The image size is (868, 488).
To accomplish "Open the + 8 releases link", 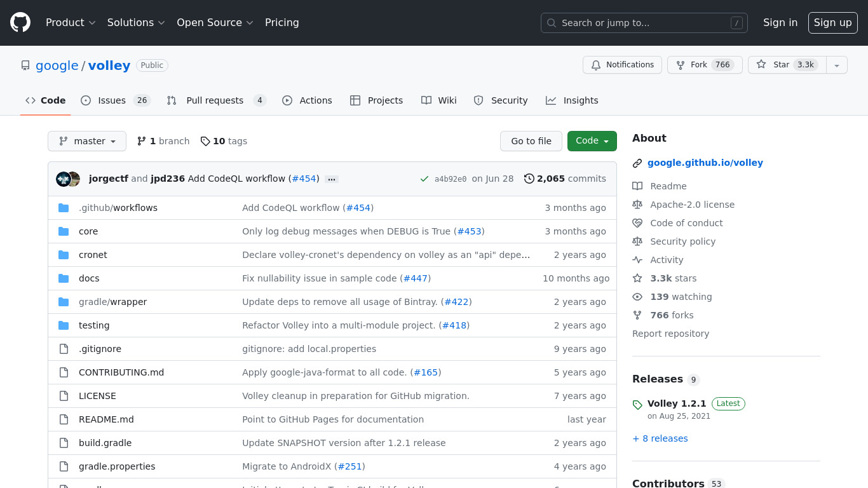I will 660,438.
